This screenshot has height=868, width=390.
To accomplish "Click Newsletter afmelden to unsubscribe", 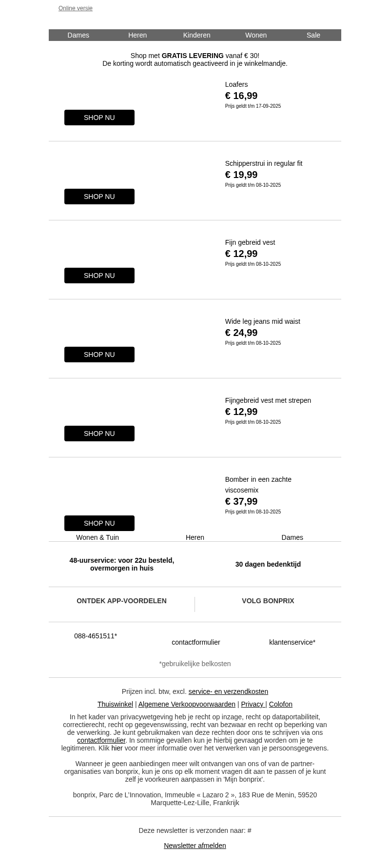I will click(195, 846).
